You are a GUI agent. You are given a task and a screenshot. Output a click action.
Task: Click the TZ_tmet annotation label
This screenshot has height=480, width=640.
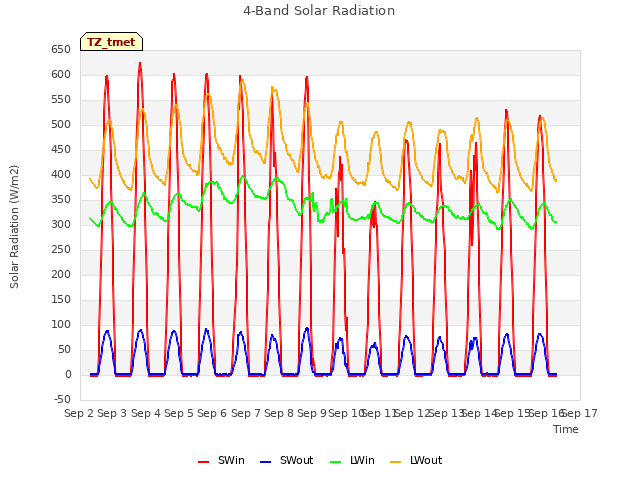[x=111, y=42]
